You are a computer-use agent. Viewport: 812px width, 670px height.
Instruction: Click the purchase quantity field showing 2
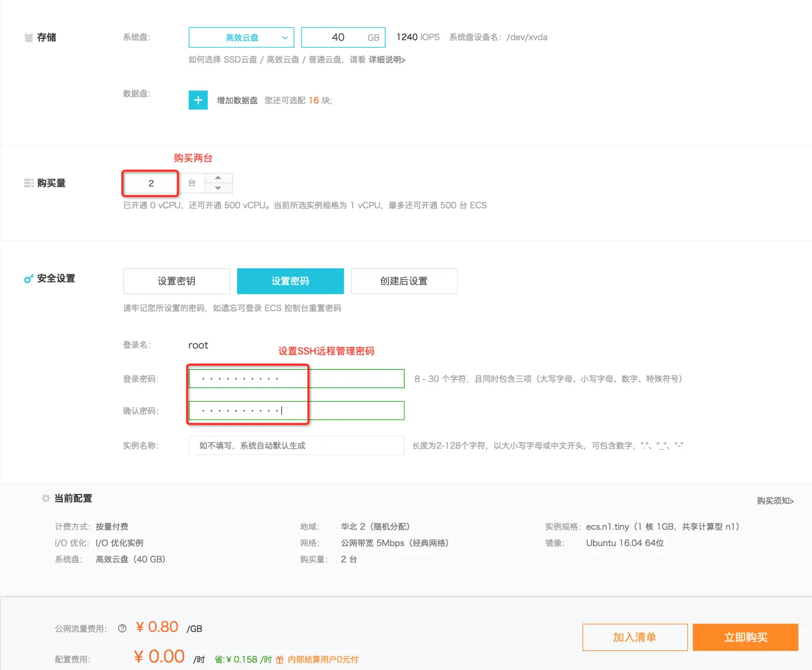pos(151,183)
